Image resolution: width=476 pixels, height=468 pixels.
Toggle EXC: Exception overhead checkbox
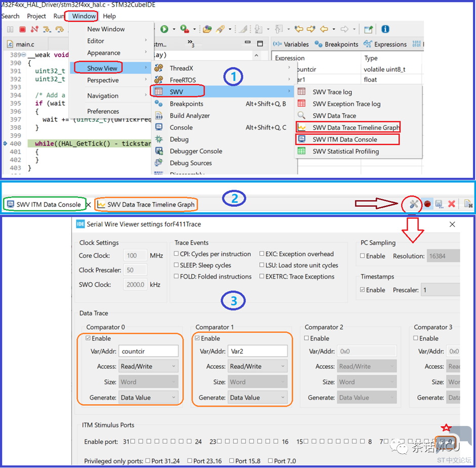pyautogui.click(x=262, y=254)
